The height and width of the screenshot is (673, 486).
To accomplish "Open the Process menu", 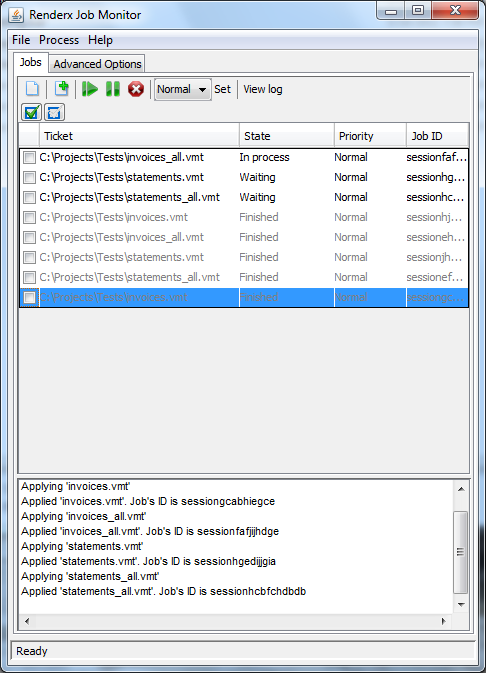I will pos(59,40).
